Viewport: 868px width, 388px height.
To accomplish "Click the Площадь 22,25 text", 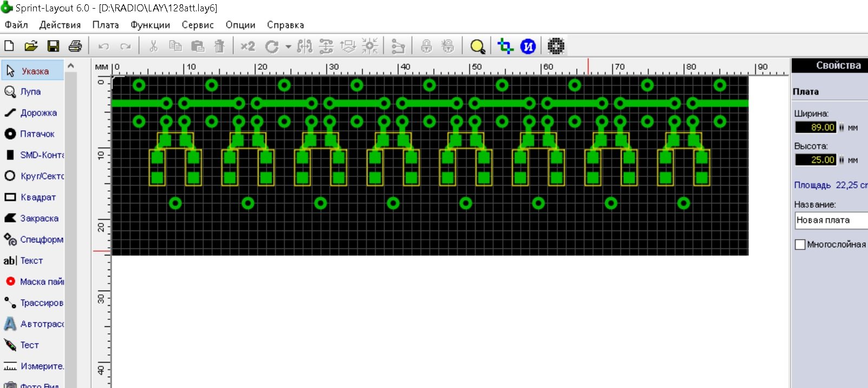I will coord(831,185).
